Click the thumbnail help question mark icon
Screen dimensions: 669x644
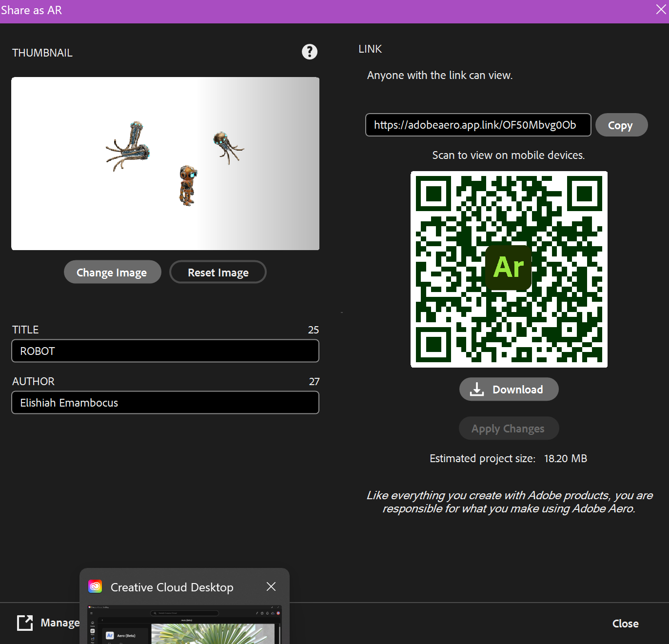tap(310, 52)
